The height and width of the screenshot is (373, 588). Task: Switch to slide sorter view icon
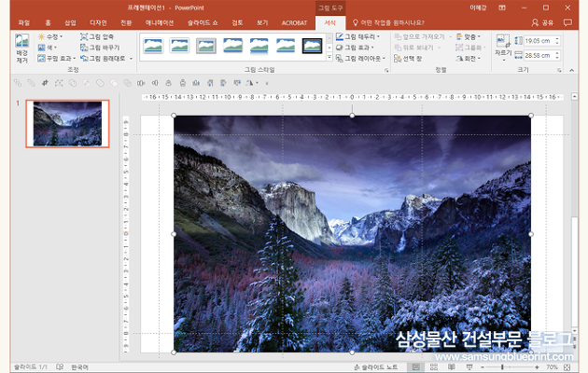click(433, 367)
